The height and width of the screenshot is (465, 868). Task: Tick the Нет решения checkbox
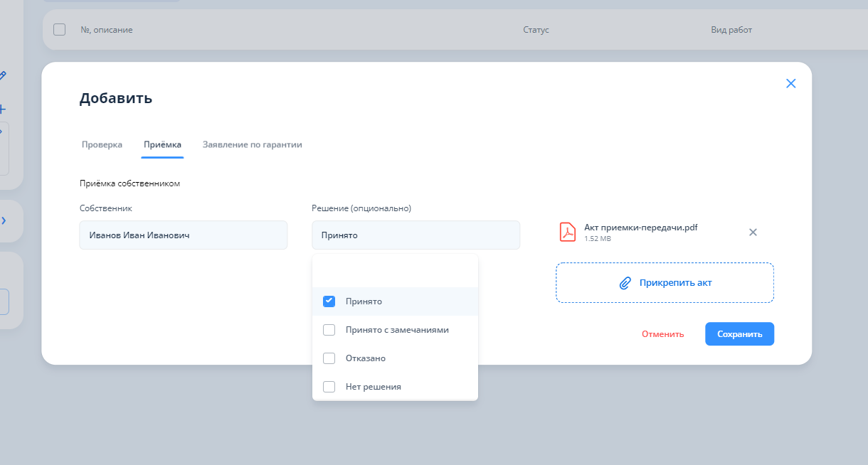pos(329,387)
